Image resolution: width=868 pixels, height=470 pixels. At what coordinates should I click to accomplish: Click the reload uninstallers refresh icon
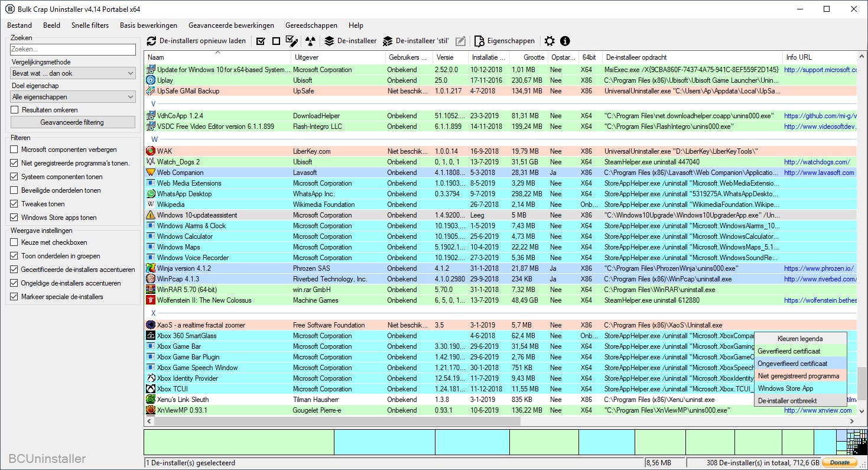pyautogui.click(x=152, y=41)
